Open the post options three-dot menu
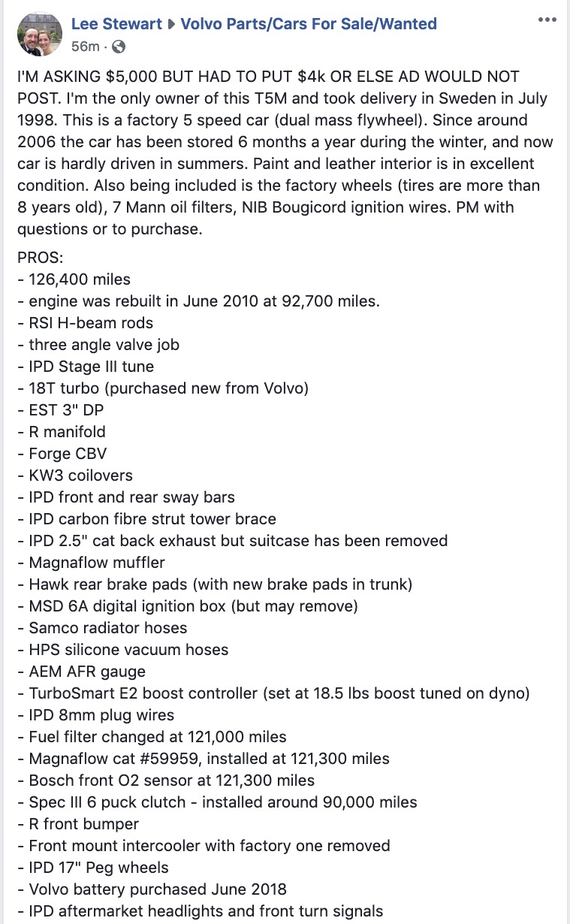 [548, 20]
